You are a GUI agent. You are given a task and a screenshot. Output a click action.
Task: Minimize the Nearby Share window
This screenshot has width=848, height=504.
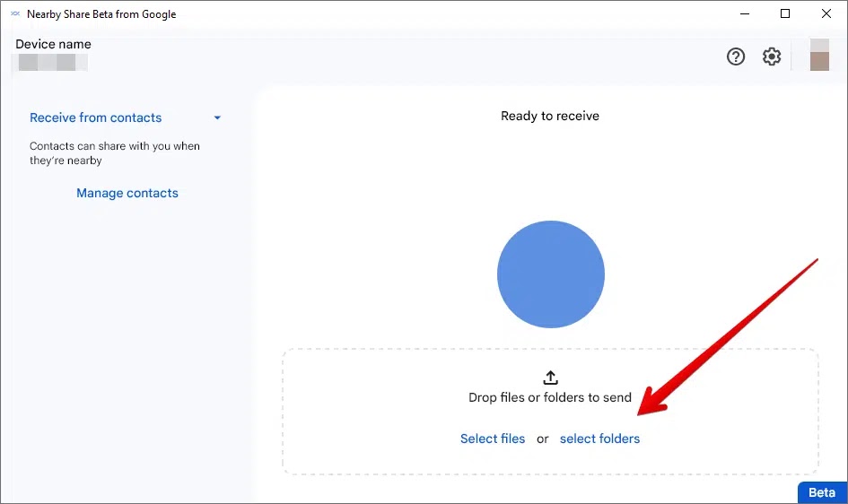coord(745,14)
